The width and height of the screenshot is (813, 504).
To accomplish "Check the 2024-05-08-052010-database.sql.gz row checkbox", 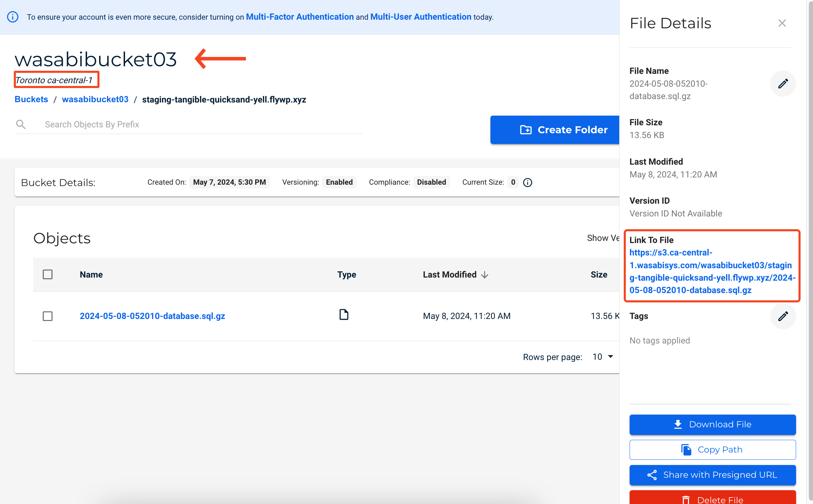I will [48, 316].
